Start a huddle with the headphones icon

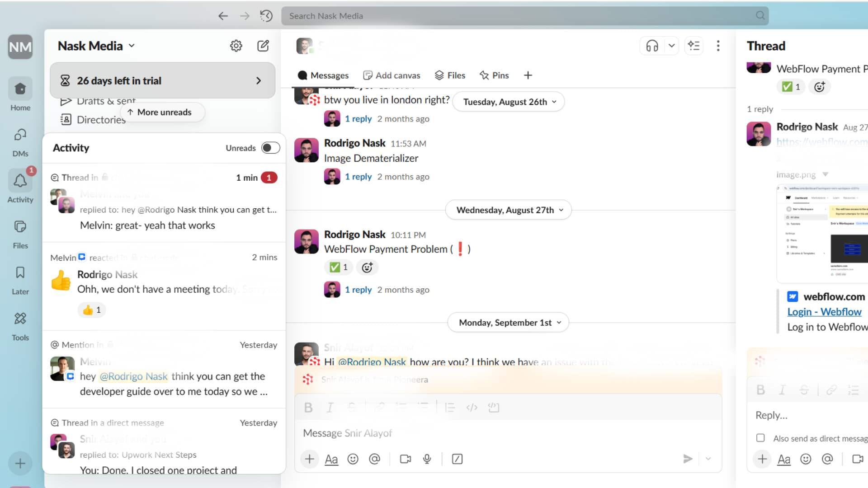[651, 46]
